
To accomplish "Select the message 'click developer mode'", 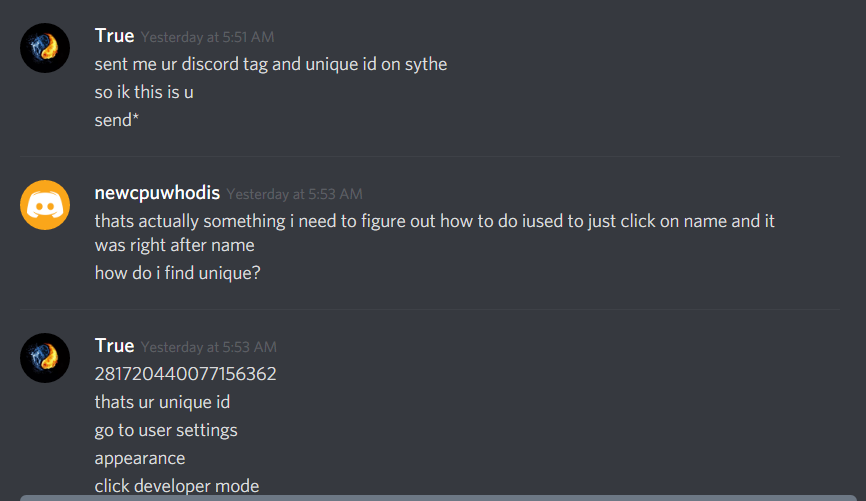I will point(177,486).
